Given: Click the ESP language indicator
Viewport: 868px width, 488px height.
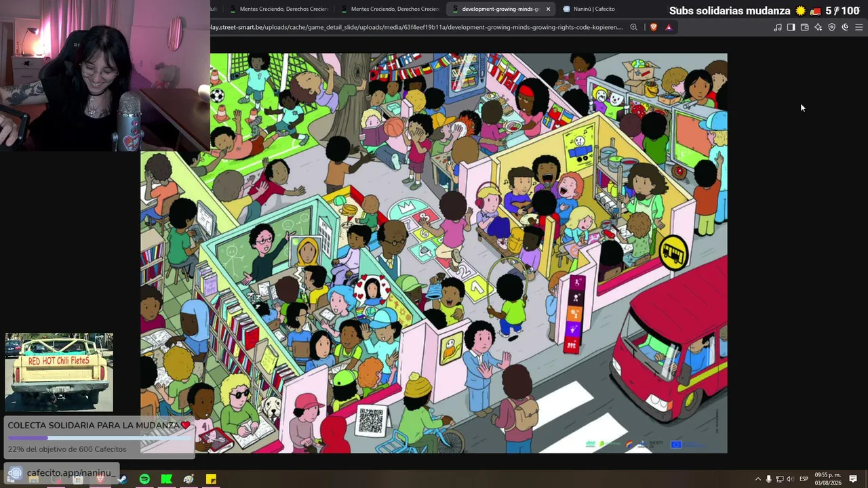Looking at the screenshot, I should tap(804, 479).
